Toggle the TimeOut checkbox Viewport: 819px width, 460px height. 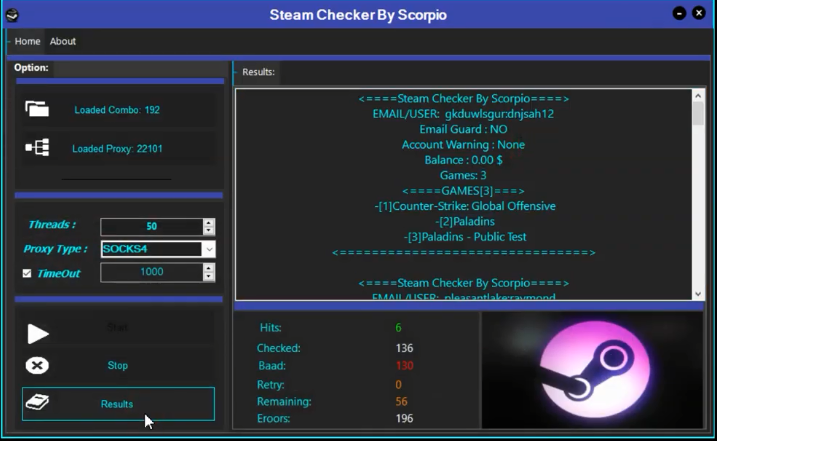(27, 274)
